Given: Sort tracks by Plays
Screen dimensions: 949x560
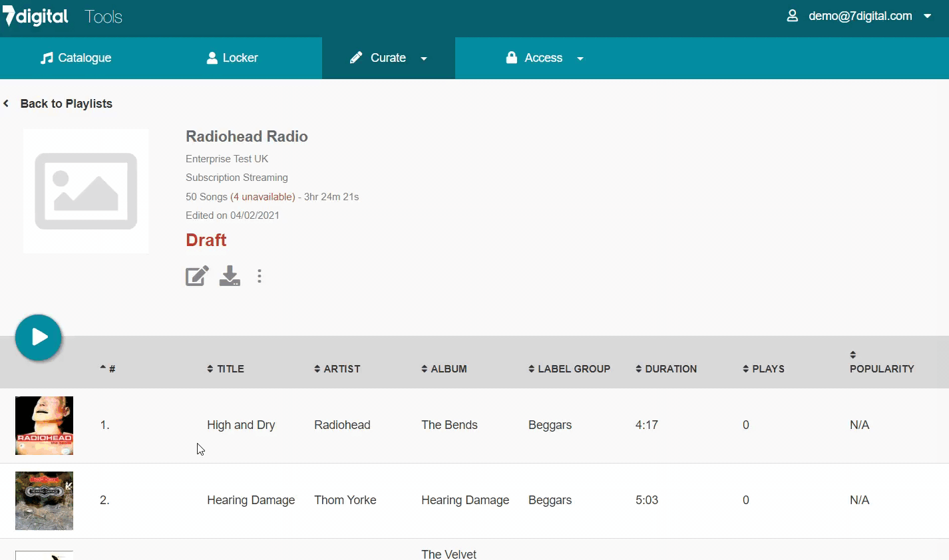Looking at the screenshot, I should pos(763,368).
